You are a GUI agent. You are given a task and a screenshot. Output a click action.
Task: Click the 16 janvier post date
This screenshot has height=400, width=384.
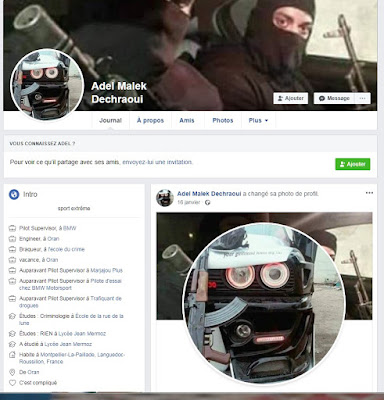click(189, 202)
